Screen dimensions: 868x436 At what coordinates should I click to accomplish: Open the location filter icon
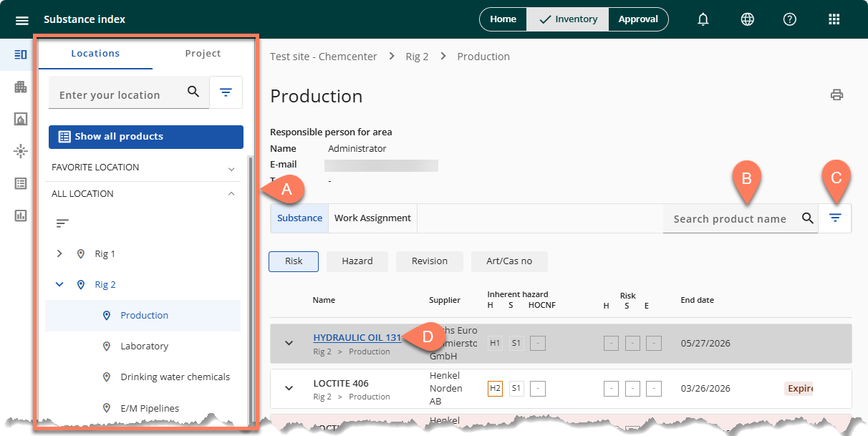[x=226, y=92]
